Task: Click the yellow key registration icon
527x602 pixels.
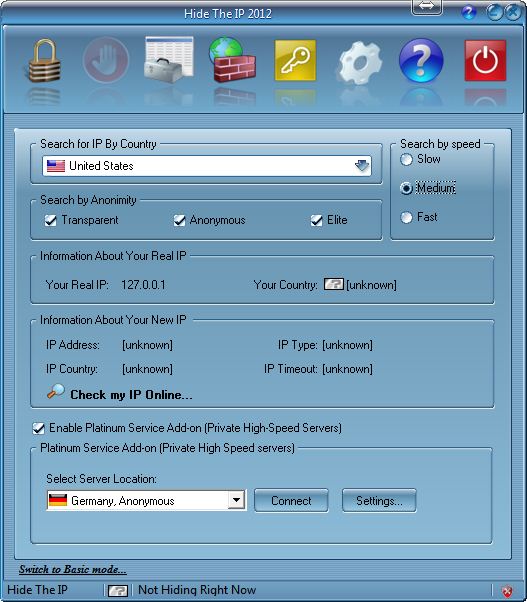Action: (x=295, y=60)
